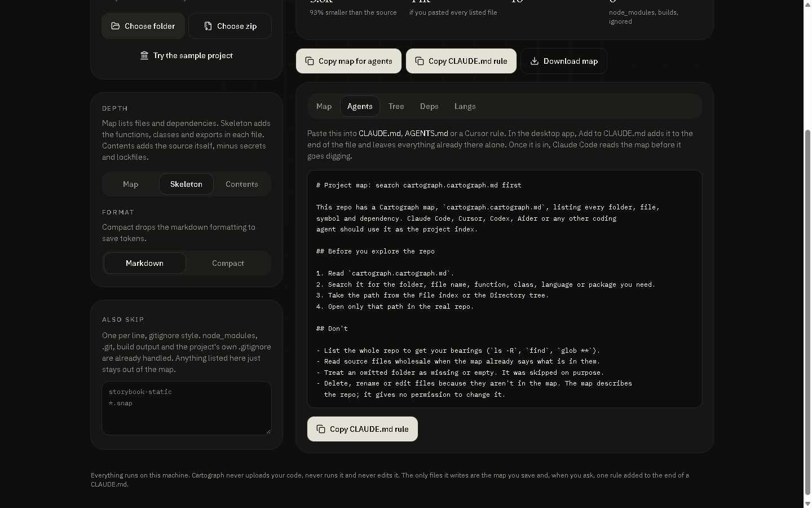
Task: Click the "## Don't" heading line
Action: 332,329
